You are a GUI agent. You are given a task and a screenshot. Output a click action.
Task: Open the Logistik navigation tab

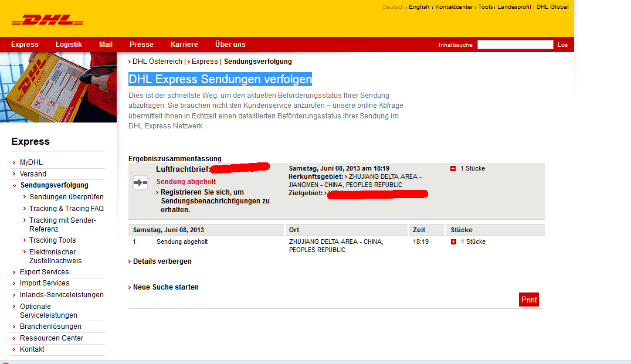pos(69,45)
